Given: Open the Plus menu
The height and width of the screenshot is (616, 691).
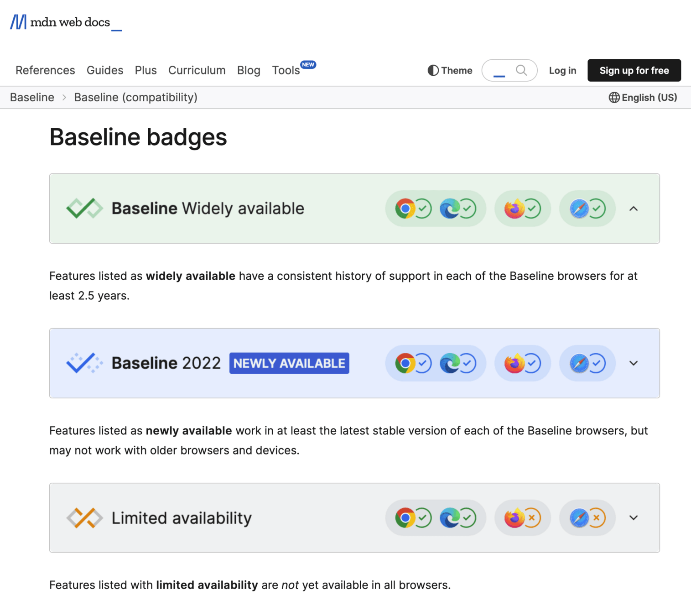Looking at the screenshot, I should 145,70.
